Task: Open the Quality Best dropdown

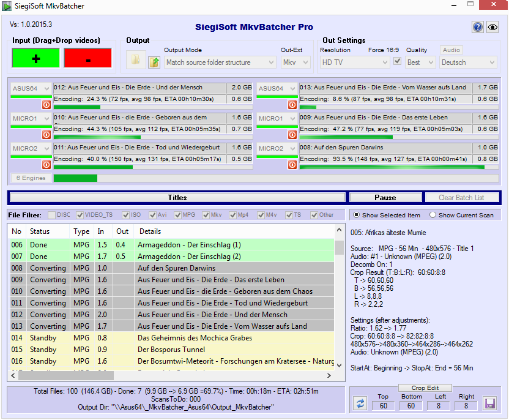Action: point(420,62)
